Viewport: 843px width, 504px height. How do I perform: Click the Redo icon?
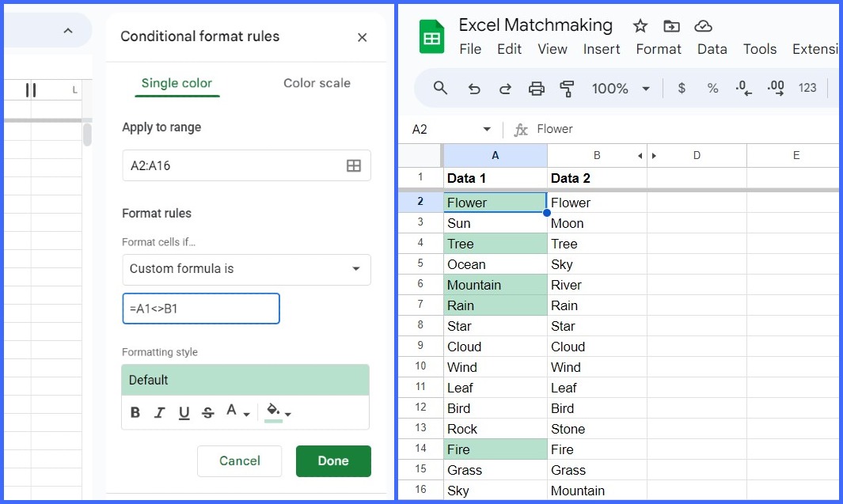507,88
